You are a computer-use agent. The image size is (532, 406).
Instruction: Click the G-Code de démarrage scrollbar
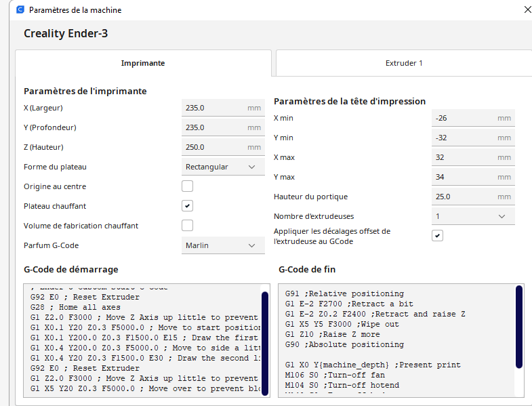[265, 344]
